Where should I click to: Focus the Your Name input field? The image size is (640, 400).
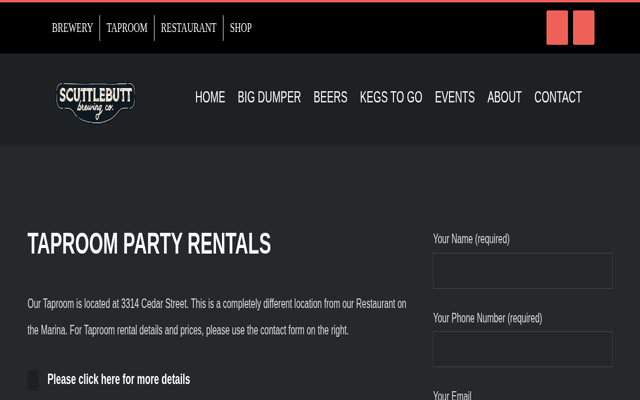click(522, 271)
